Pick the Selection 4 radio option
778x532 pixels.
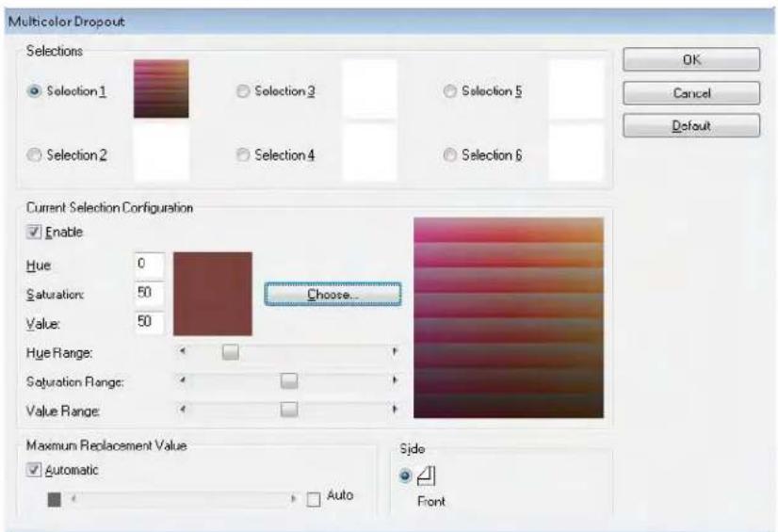pyautogui.click(x=243, y=154)
